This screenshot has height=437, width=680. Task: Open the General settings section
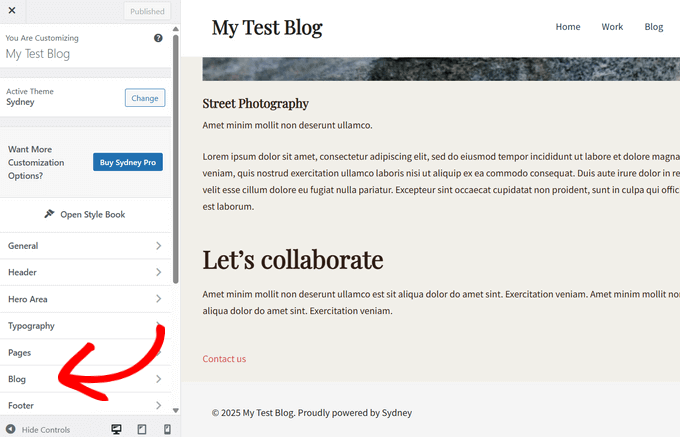click(x=85, y=246)
